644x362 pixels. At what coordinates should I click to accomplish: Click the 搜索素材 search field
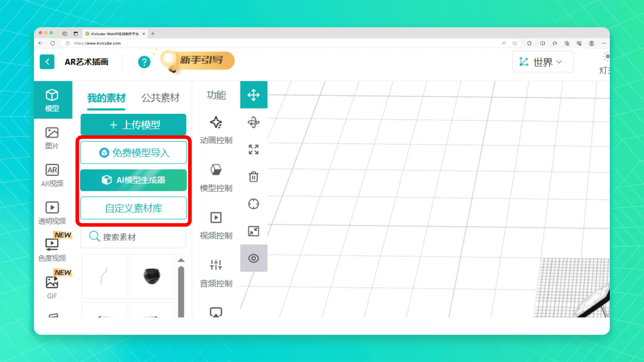[133, 237]
